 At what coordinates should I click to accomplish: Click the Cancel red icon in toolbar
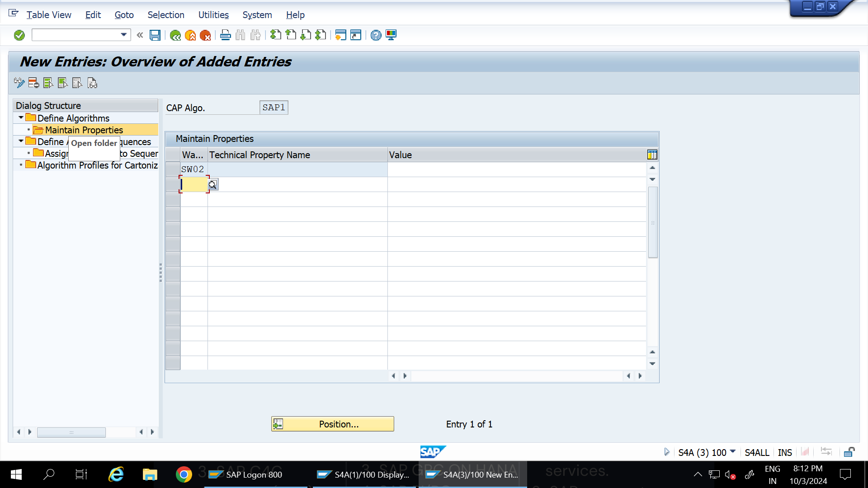point(206,35)
